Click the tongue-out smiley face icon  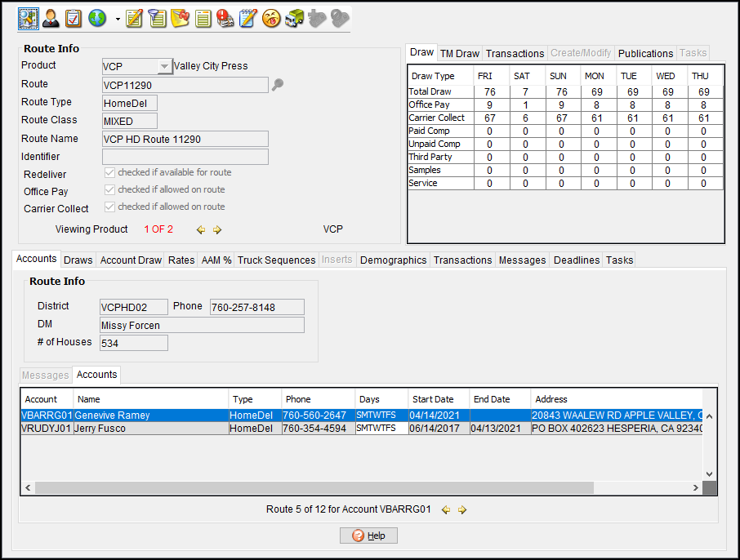coord(271,17)
